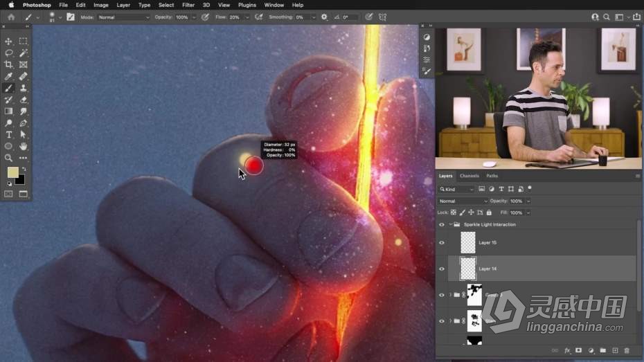Open Kind filter dropdown in Layers
This screenshot has height=362, width=644.
pyautogui.click(x=456, y=189)
